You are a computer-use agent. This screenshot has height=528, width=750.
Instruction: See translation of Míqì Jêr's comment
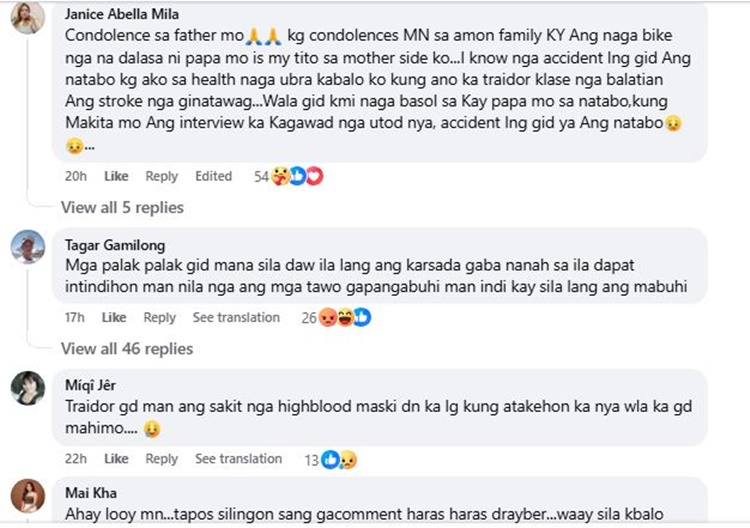pyautogui.click(x=238, y=459)
